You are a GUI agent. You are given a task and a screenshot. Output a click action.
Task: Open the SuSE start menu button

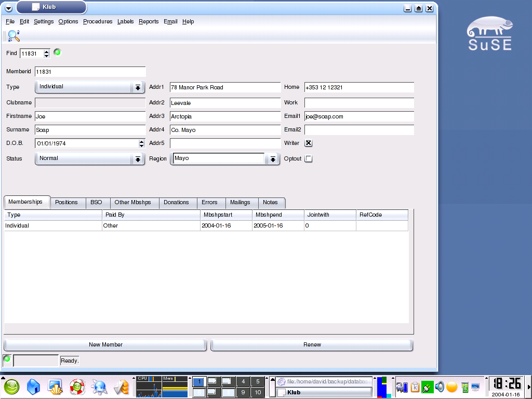(x=11, y=387)
